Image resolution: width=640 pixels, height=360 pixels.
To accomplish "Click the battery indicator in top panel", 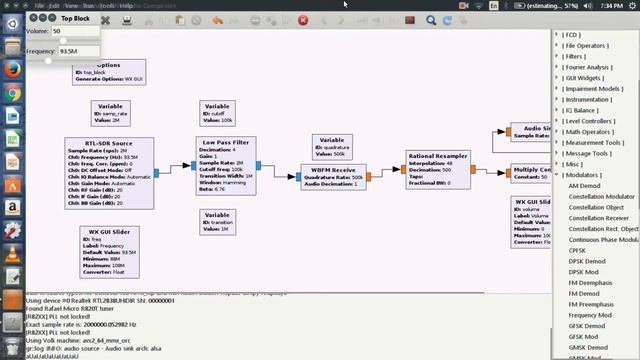I will click(x=546, y=6).
